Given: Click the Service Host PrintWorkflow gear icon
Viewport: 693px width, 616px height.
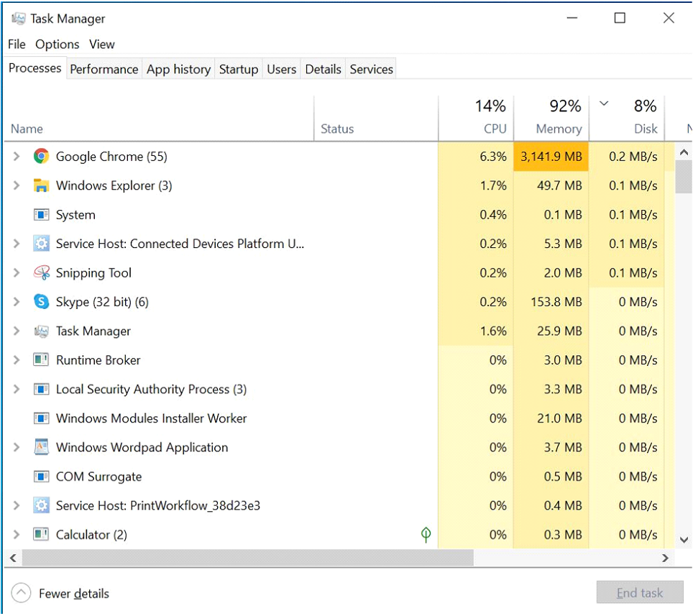Looking at the screenshot, I should pyautogui.click(x=41, y=505).
